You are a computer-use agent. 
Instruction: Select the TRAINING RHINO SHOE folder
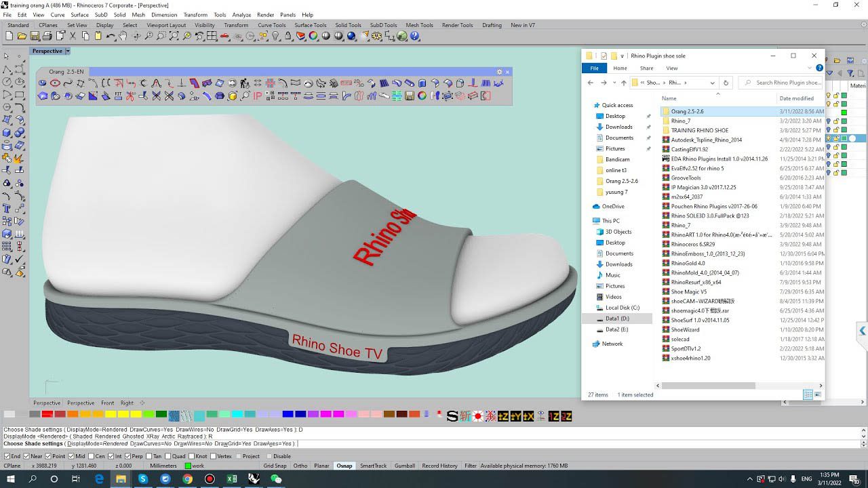[700, 130]
